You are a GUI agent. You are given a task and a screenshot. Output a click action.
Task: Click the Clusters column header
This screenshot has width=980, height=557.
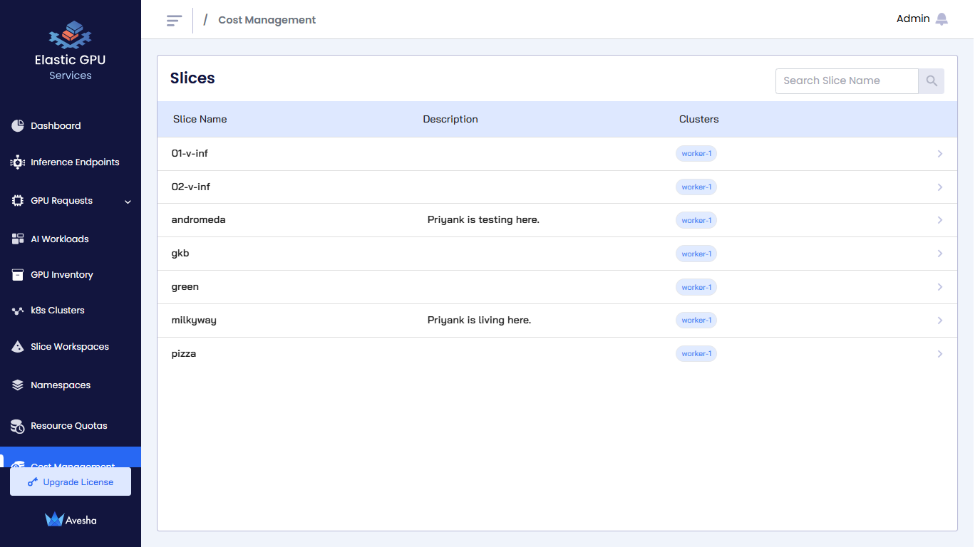click(699, 120)
